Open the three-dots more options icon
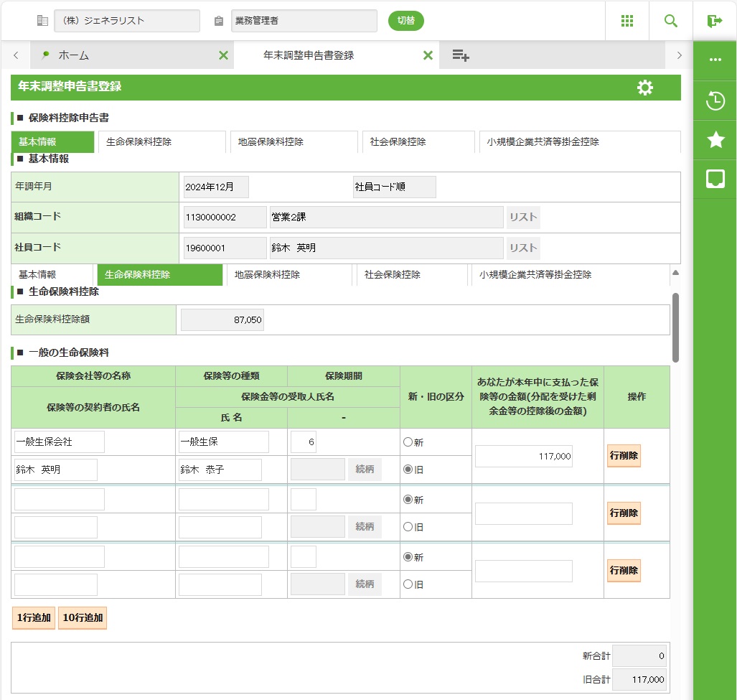The width and height of the screenshot is (737, 700). (x=715, y=60)
